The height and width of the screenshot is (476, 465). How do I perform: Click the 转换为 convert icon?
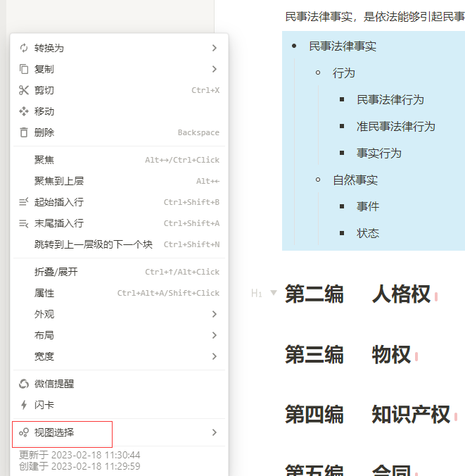coord(24,48)
